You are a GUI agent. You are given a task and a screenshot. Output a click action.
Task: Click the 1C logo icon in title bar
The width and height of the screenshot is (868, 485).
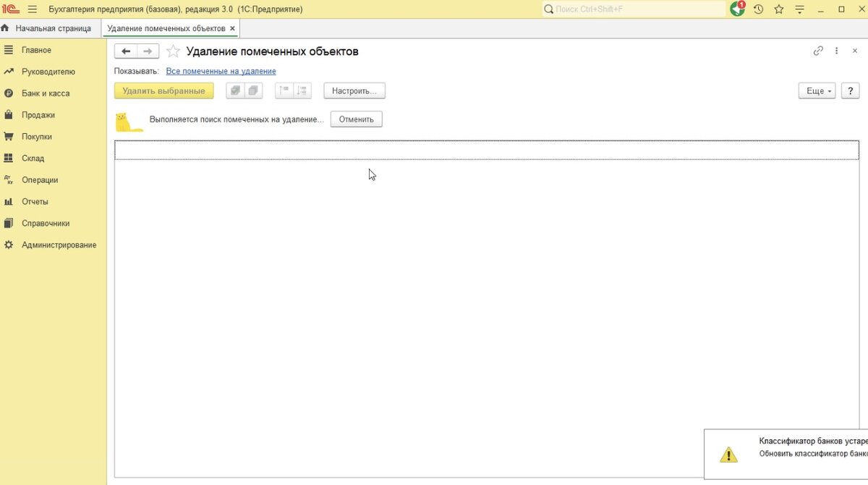click(x=11, y=9)
